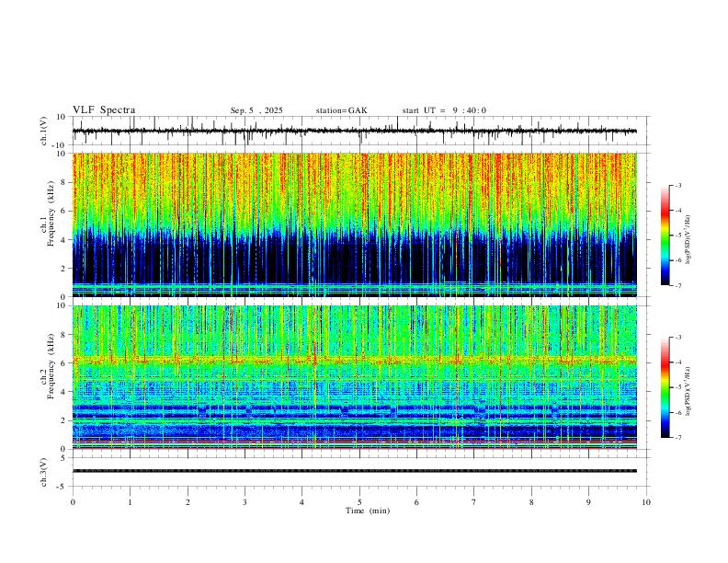The height and width of the screenshot is (563, 728).
Task: Click ch.1 "Frequency (kHz)" axis label
Action: 51,213
